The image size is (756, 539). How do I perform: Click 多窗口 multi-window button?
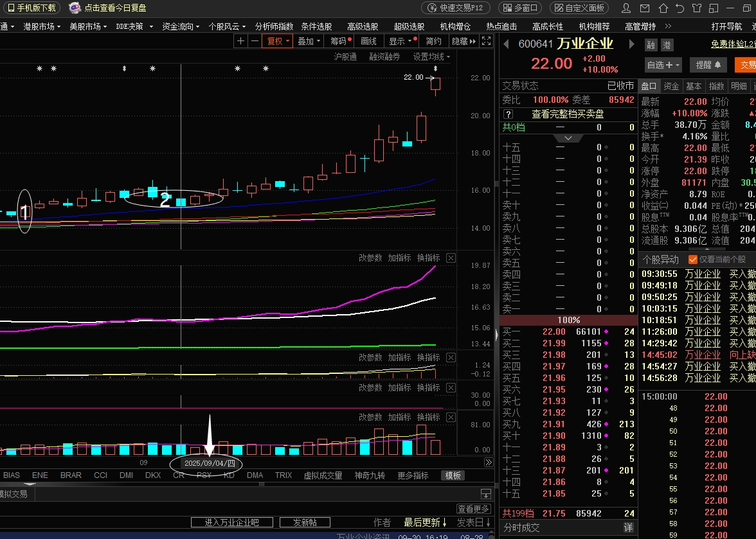[x=520, y=8]
